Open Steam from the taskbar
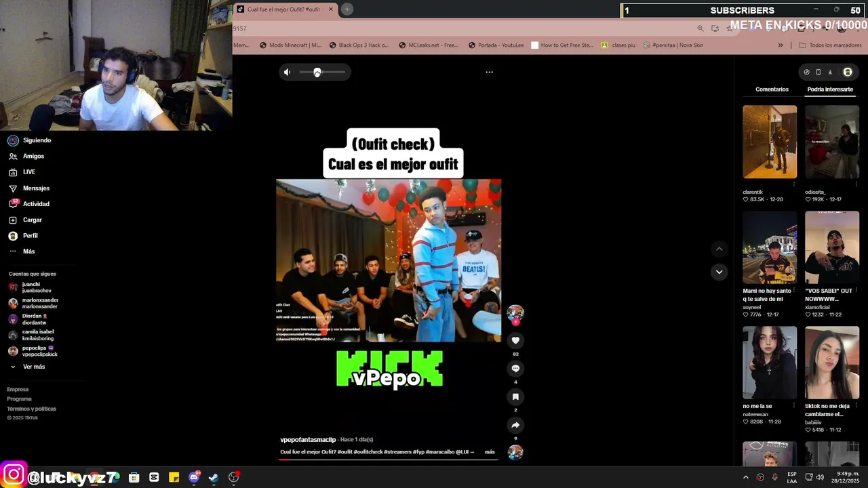The image size is (868, 488). click(x=214, y=477)
